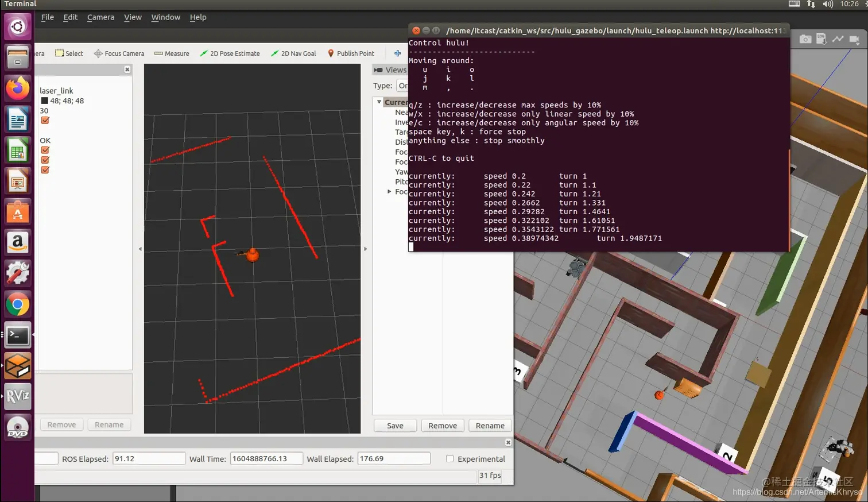Open the Camera menu

tap(100, 17)
